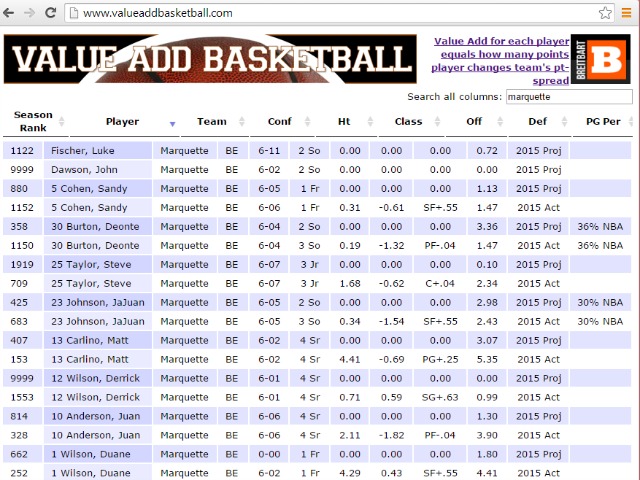The image size is (640, 480).
Task: Sort table by Off column
Action: tap(476, 121)
